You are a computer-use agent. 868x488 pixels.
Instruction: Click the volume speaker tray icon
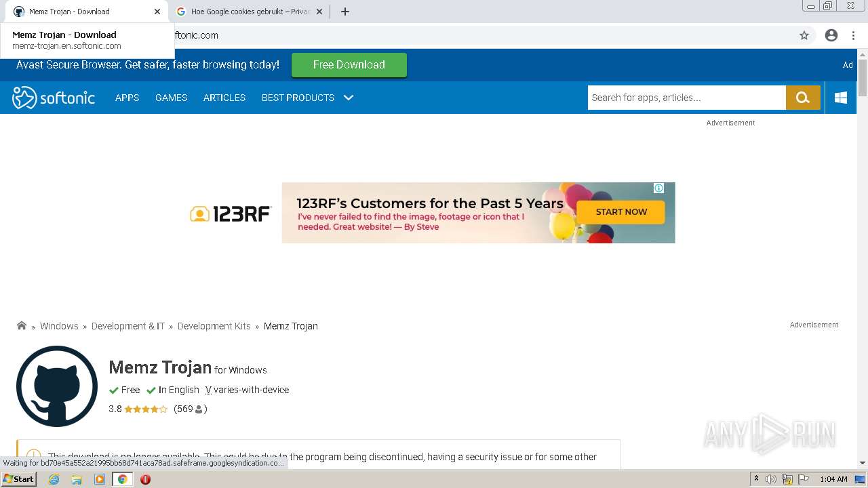click(771, 479)
